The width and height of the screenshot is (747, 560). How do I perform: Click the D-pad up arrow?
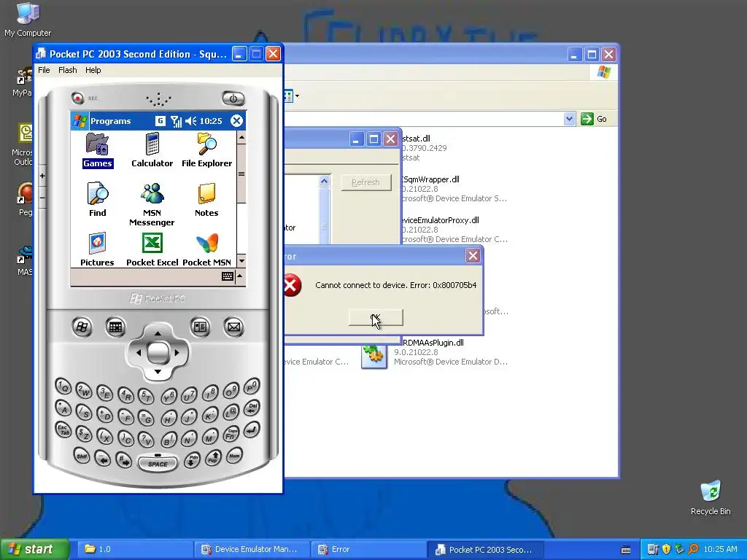pos(158,332)
